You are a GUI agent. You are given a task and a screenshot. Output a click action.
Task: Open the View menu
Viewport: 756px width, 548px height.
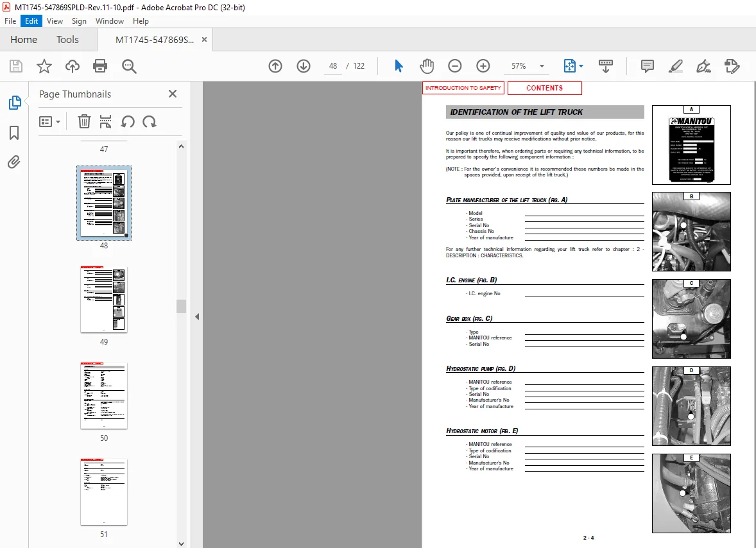pos(55,21)
